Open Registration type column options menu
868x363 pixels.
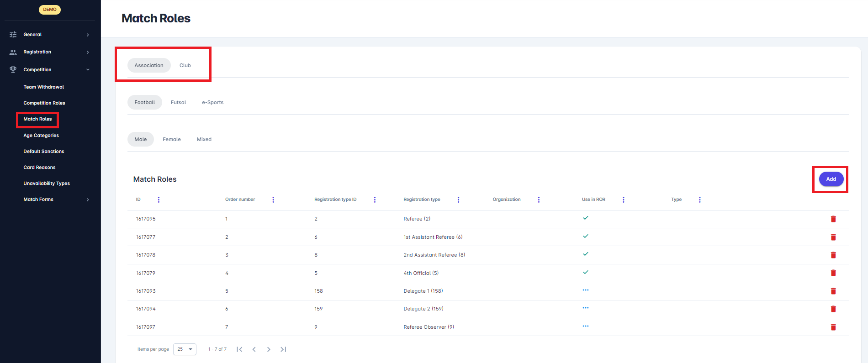pyautogui.click(x=458, y=200)
